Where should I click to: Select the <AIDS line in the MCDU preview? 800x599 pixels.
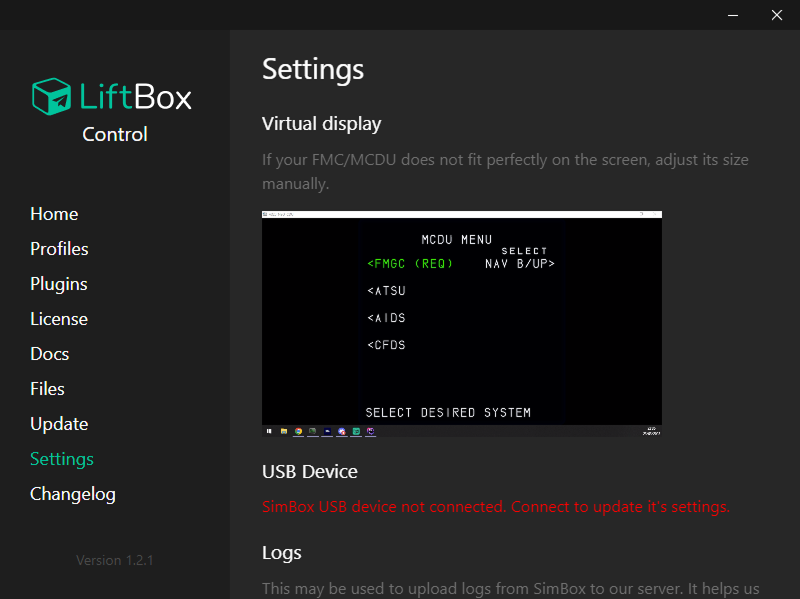tap(386, 318)
